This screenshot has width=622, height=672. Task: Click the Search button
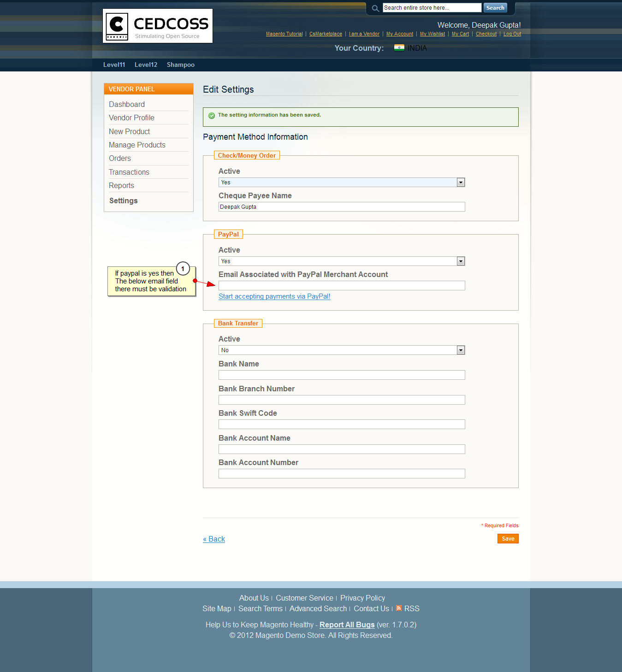[495, 8]
